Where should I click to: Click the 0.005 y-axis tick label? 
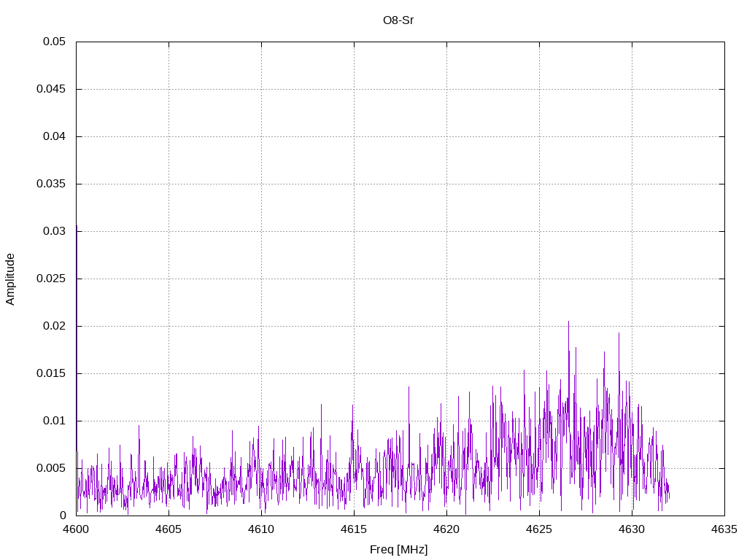point(51,468)
